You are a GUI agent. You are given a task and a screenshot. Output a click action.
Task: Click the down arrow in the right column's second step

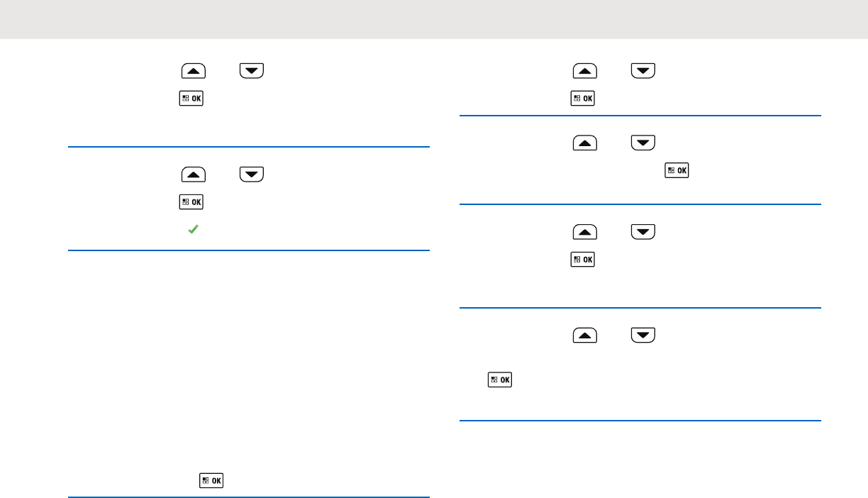(x=642, y=143)
